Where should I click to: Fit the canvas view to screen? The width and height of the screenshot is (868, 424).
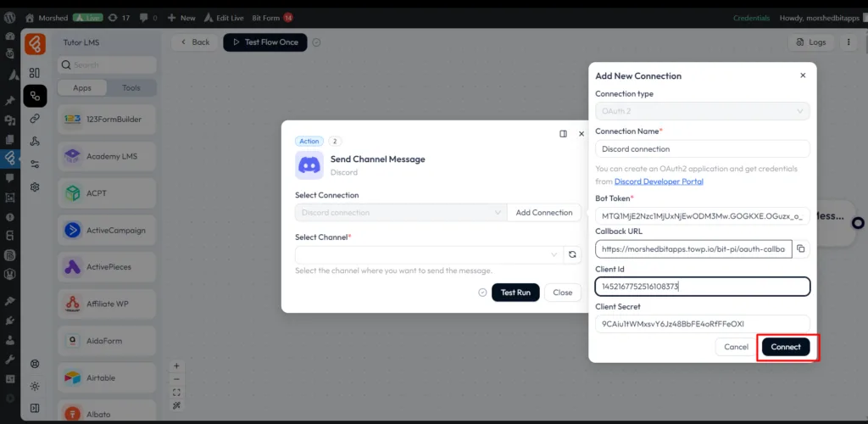[176, 393]
